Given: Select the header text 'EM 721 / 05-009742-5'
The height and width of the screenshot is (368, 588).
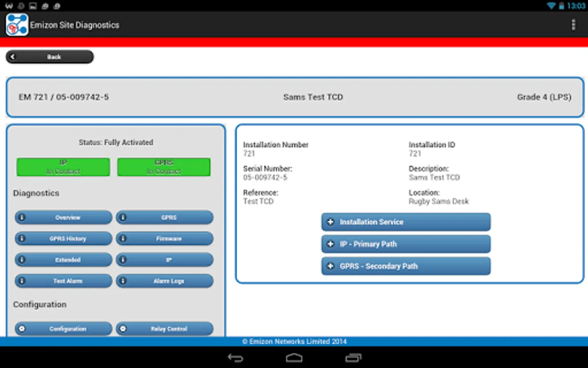Looking at the screenshot, I should (64, 97).
